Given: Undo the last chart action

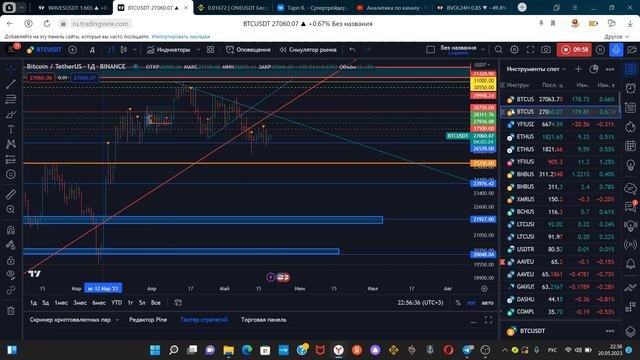Looking at the screenshot, I should point(352,50).
